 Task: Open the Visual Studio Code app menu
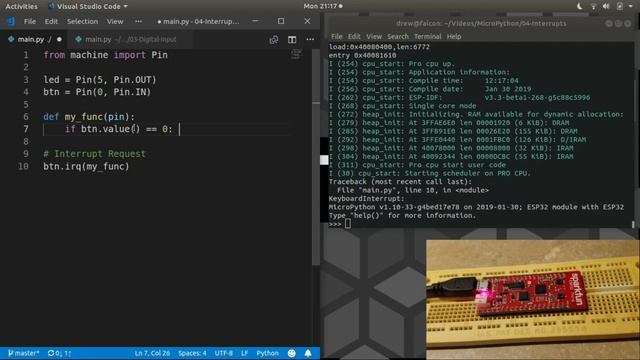point(88,6)
